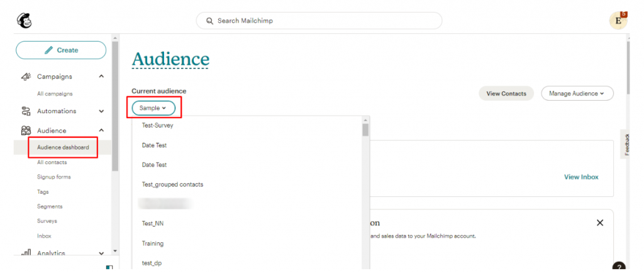This screenshot has width=644, height=273.
Task: Click the sidebar scroll up arrow
Action: coord(114,38)
